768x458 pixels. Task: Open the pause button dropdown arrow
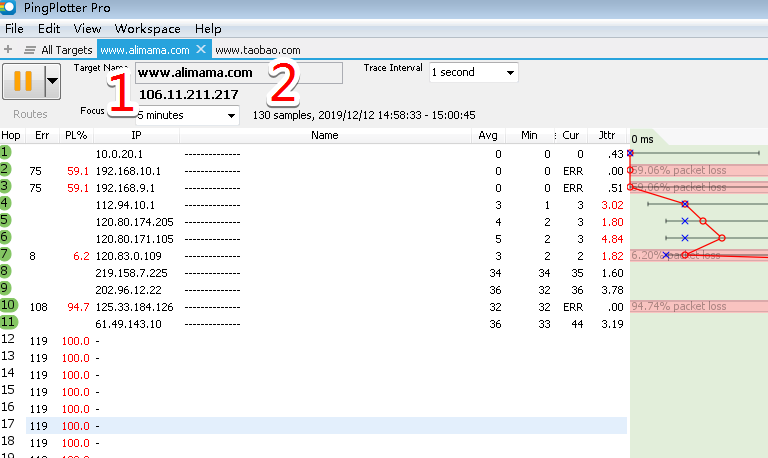click(52, 81)
